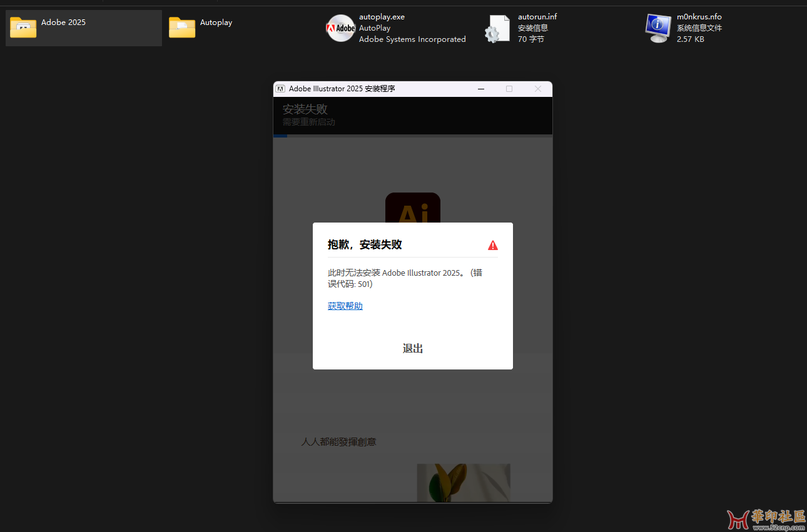Screen dimensions: 807x532
Task: Click the Illustrator installer title bar icon
Action: [x=281, y=89]
